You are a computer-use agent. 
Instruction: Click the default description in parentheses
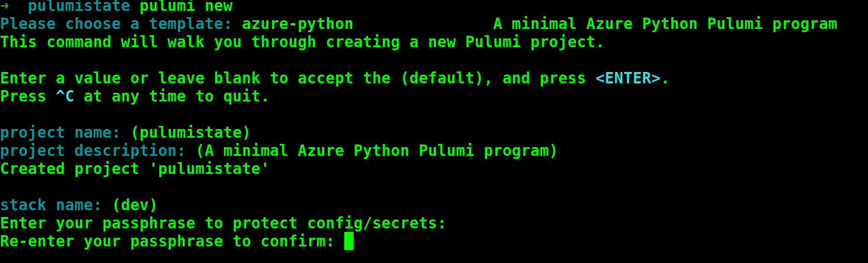pyautogui.click(x=377, y=151)
